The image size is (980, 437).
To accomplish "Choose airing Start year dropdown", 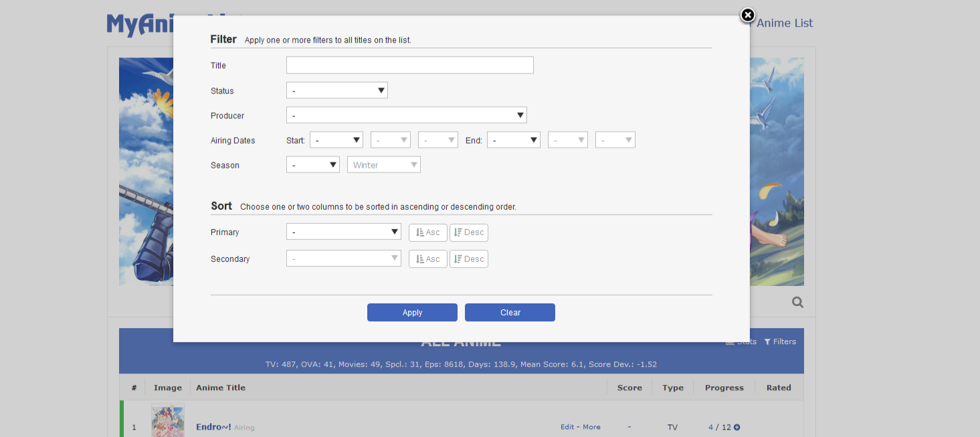I will [x=336, y=140].
